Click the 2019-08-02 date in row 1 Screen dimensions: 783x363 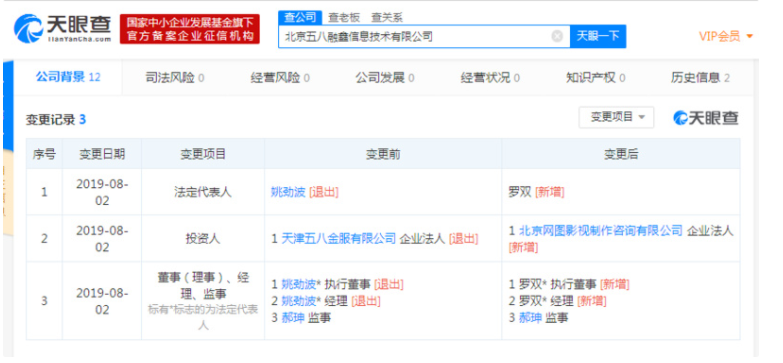tap(102, 192)
